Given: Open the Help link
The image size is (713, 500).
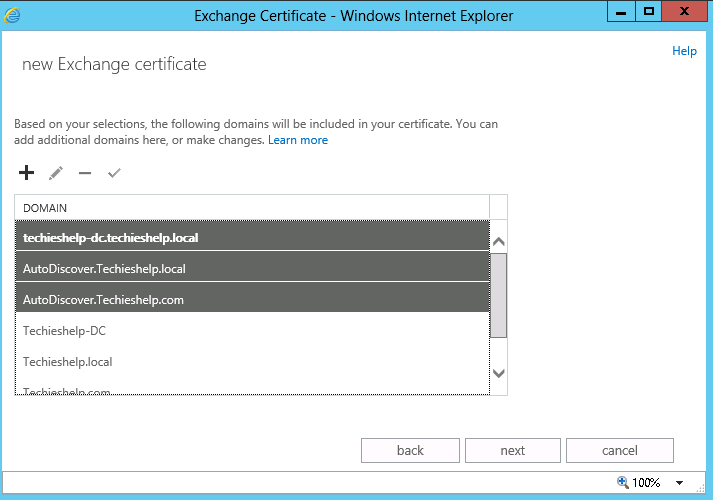Looking at the screenshot, I should pos(684,51).
